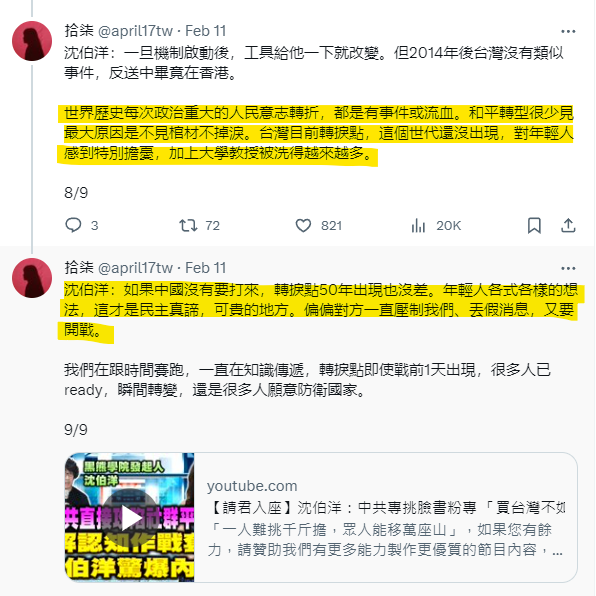Click the Feb 11 timestamp on second tweet

coord(206,268)
